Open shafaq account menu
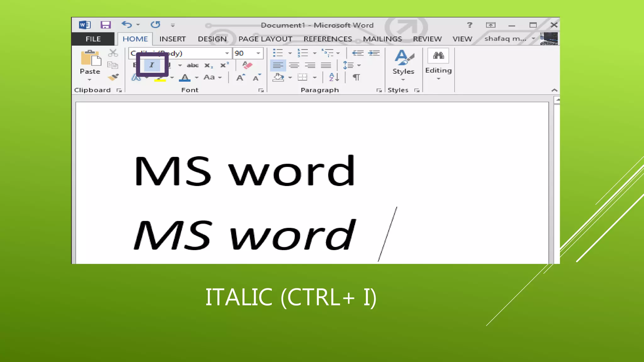Viewport: 644px width, 362px height. [510, 39]
